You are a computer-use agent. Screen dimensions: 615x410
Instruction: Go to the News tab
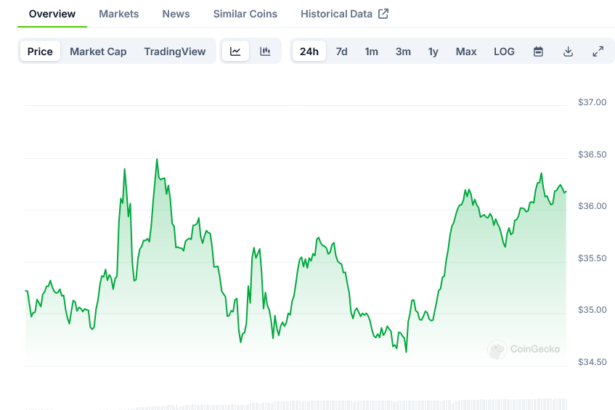coord(175,14)
